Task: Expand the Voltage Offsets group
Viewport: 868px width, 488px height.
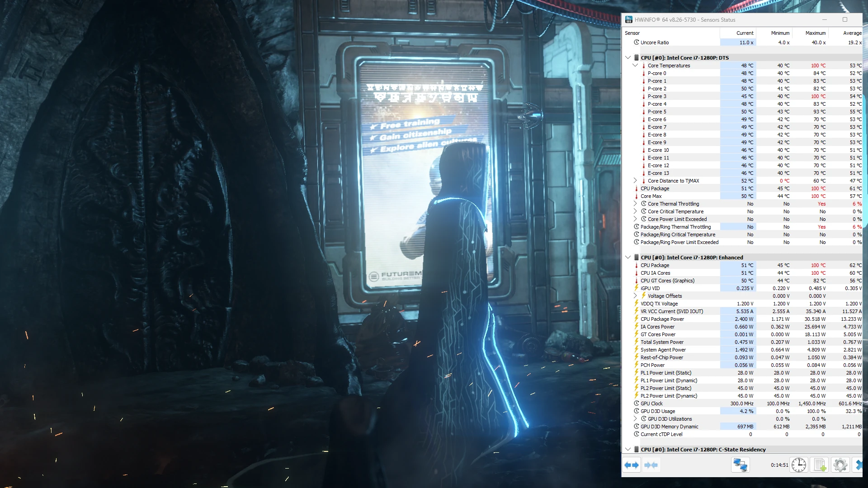Action: coord(635,296)
